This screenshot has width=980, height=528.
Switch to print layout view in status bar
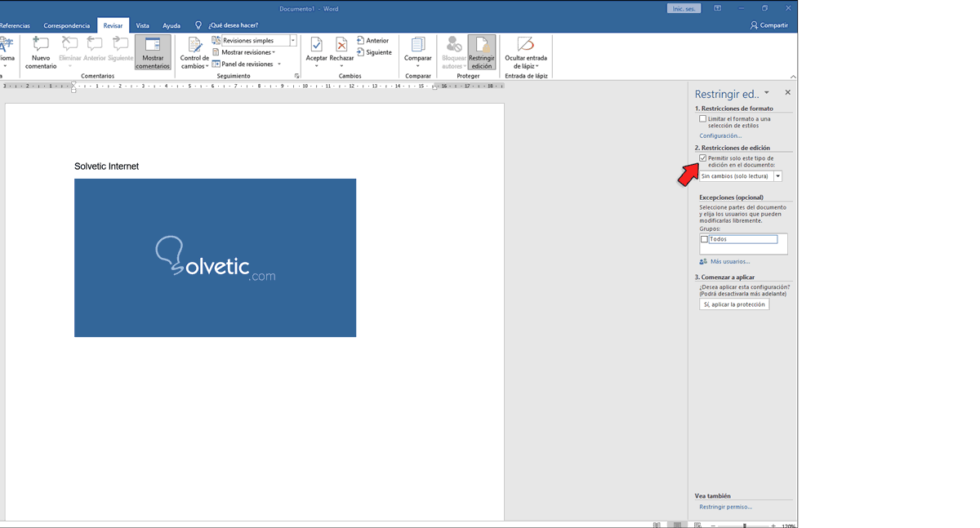[677, 525]
